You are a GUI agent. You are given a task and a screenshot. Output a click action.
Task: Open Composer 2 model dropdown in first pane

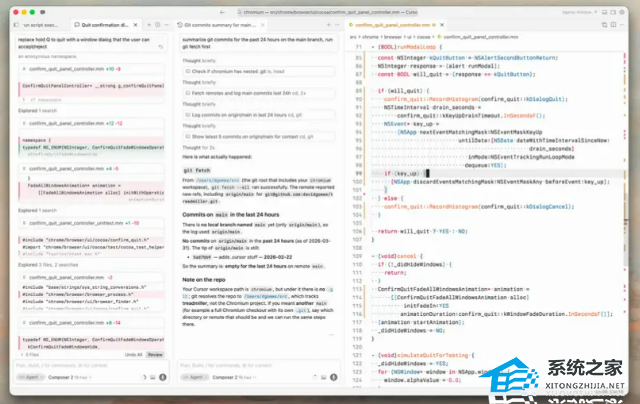coord(70,377)
